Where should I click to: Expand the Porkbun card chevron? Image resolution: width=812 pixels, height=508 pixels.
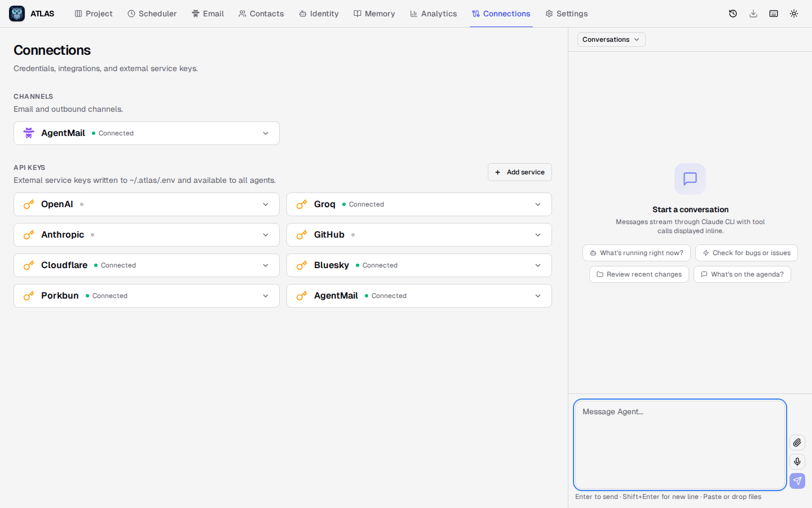coord(266,296)
